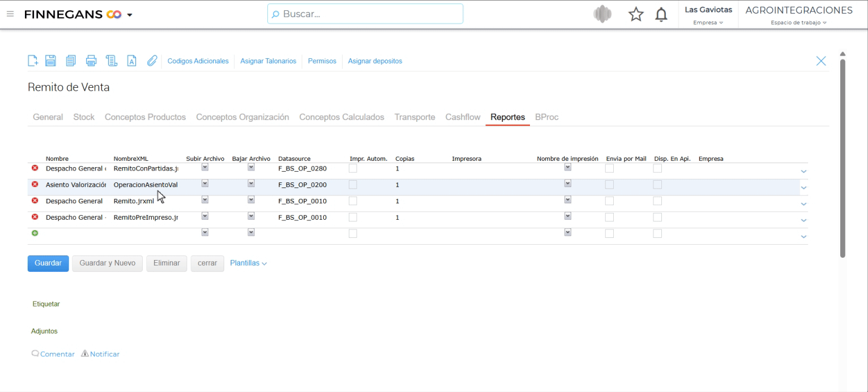Open Nombre de impresión dropdown for OperacionAsientoVal row

pos(568,184)
